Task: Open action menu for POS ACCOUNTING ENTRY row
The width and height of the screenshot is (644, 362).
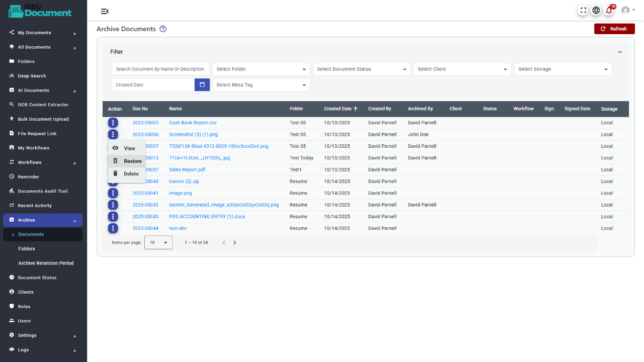Action: [x=113, y=217]
